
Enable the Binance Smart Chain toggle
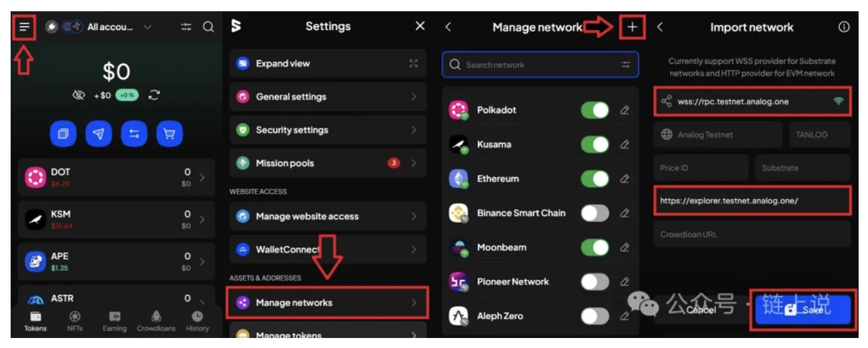pos(595,213)
